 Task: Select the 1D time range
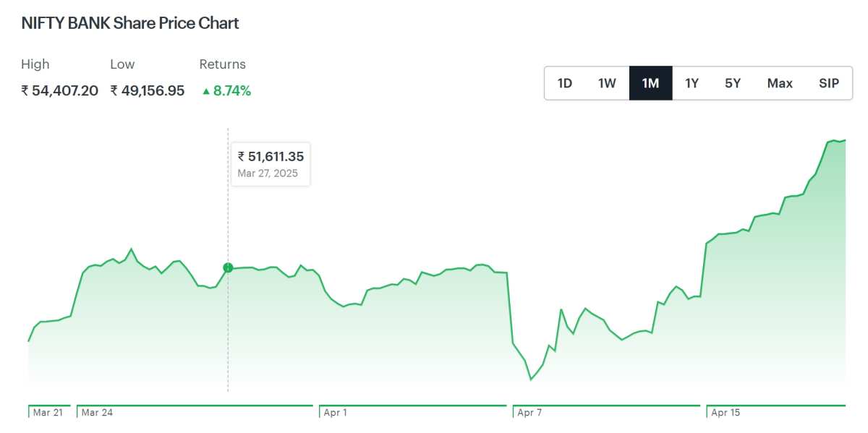tap(565, 83)
